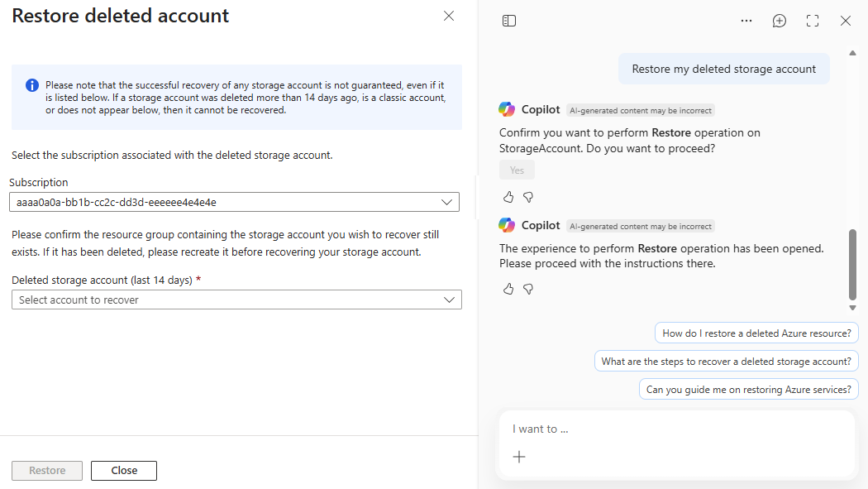Click the Copilot chat scrollbar thumb
The width and height of the screenshot is (868, 489).
point(852,265)
